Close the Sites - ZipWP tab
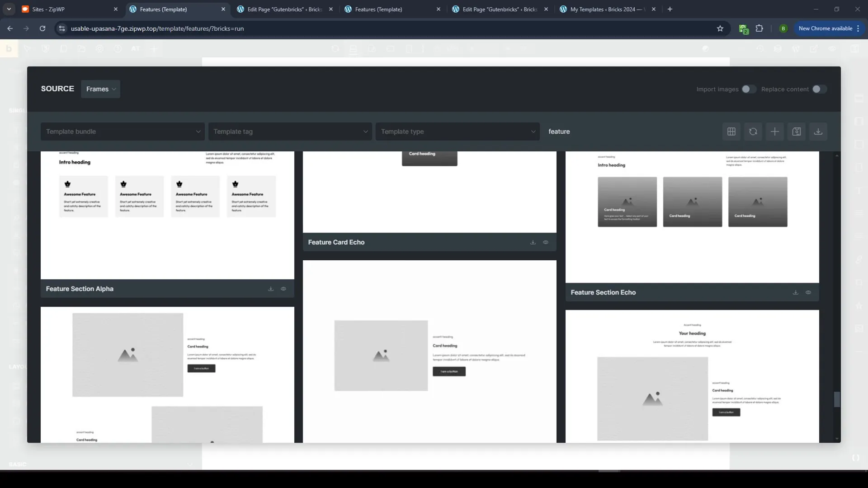Image resolution: width=868 pixels, height=488 pixels. coord(116,9)
